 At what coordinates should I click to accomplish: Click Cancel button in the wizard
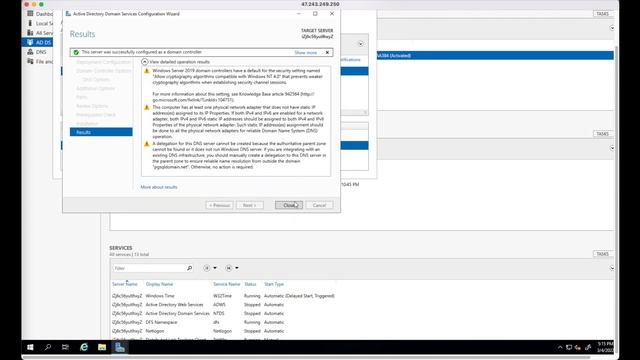coord(319,205)
